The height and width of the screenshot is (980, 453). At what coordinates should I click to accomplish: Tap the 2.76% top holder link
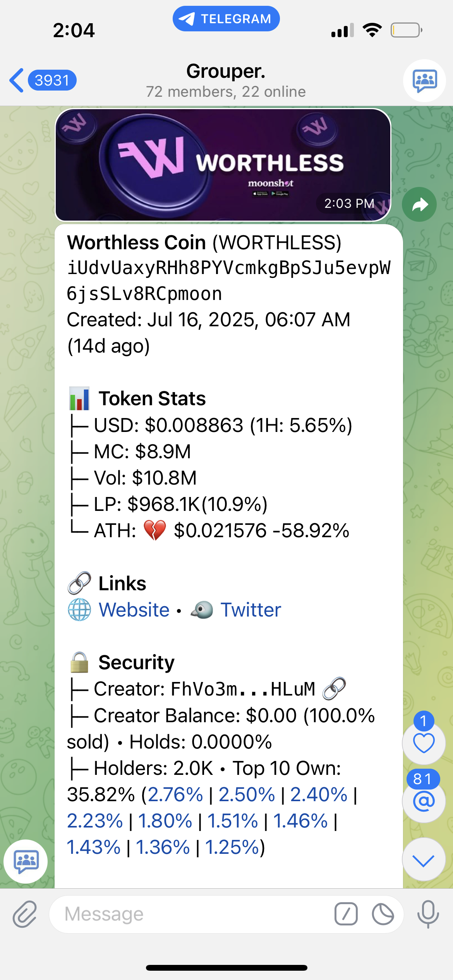[x=175, y=795]
